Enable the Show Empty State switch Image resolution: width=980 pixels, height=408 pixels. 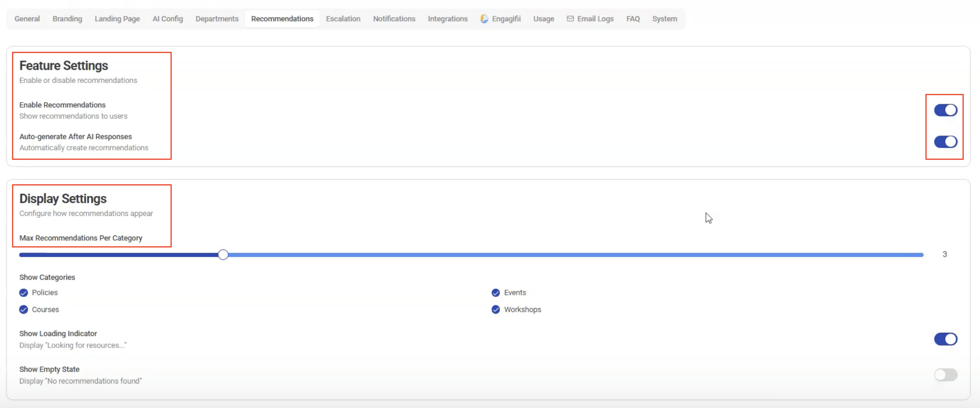(x=945, y=375)
